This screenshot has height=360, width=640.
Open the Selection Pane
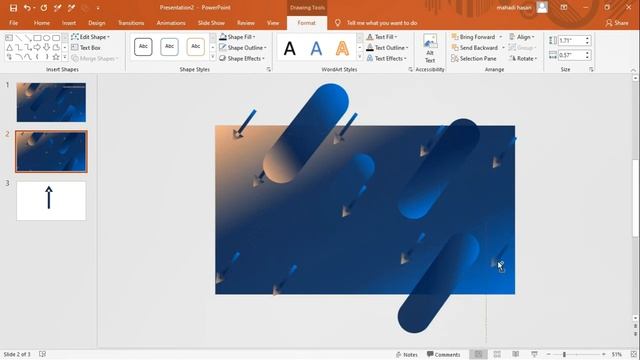coord(473,59)
